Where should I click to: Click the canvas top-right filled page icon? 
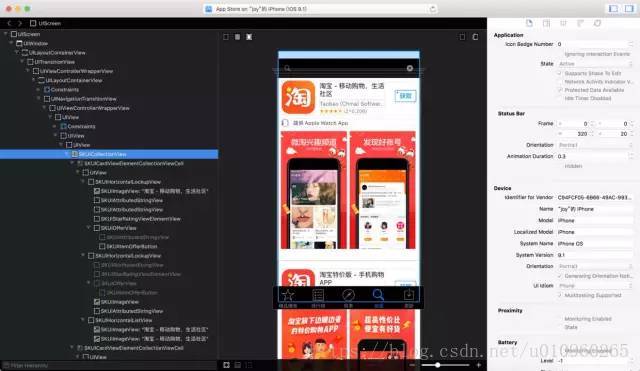(475, 37)
